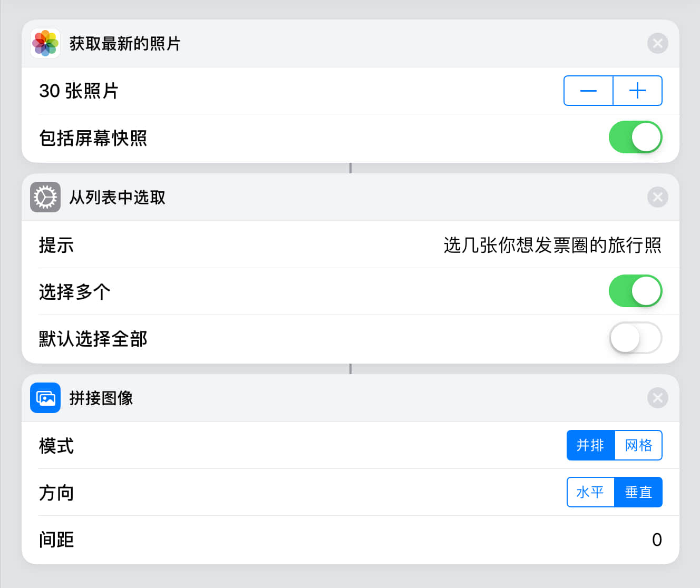Switch mode to 网格
The height and width of the screenshot is (588, 700).
(638, 445)
